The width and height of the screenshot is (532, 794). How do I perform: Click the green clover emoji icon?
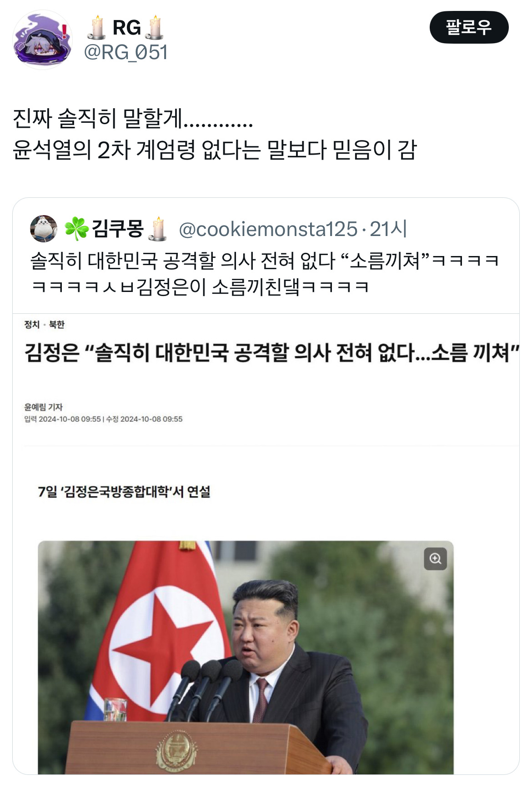coord(76,229)
